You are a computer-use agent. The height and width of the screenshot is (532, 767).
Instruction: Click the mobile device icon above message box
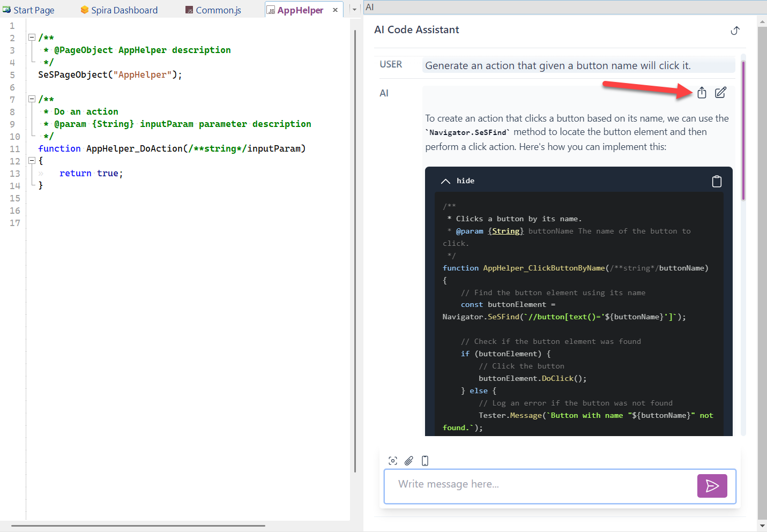click(x=425, y=460)
